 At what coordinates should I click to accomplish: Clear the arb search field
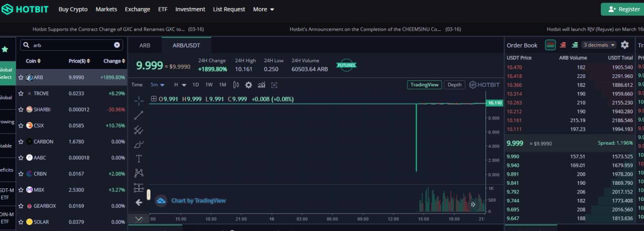click(x=117, y=45)
